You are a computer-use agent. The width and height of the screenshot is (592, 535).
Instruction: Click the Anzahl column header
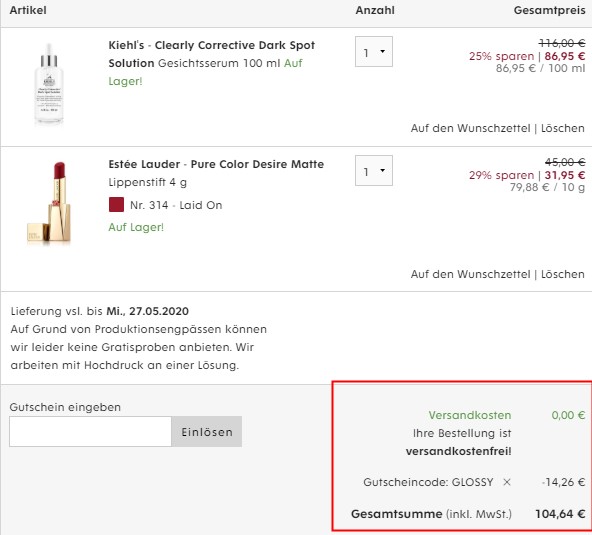point(375,10)
